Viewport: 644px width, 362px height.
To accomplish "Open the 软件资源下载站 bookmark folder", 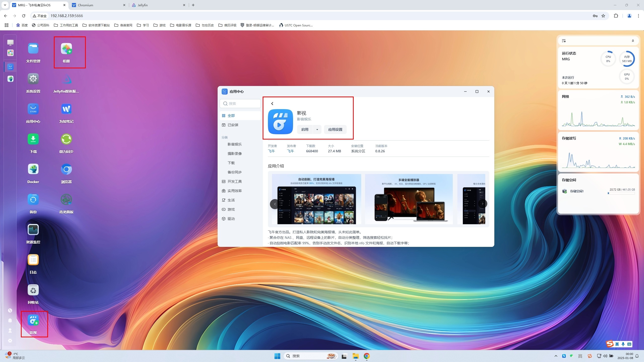I will [x=96, y=25].
